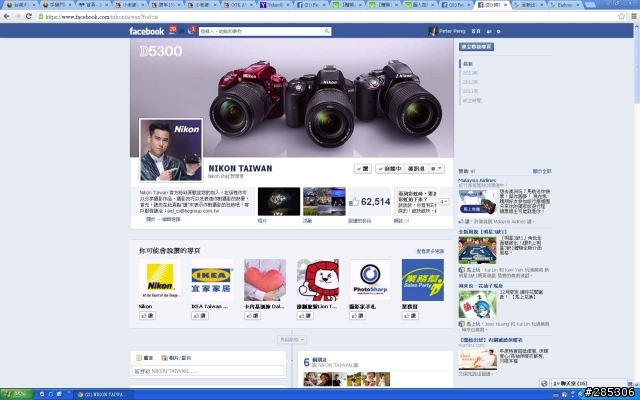
Task: Click the search magnifier icon in Facebook search
Action: (327, 31)
